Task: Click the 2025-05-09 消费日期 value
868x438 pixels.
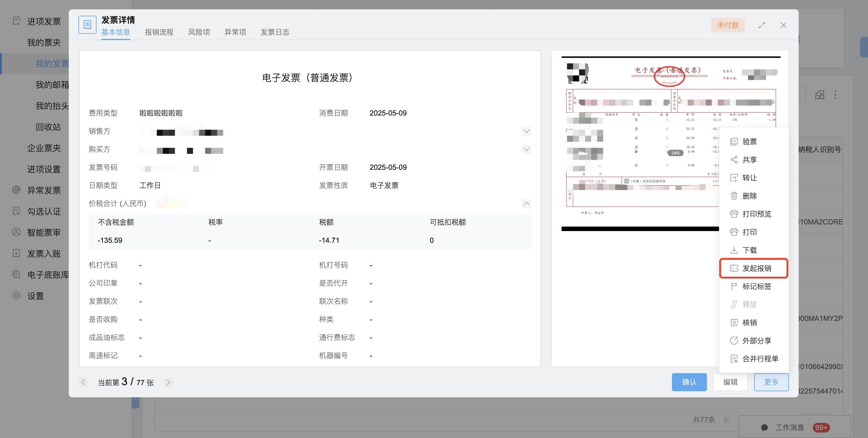Action: (388, 113)
